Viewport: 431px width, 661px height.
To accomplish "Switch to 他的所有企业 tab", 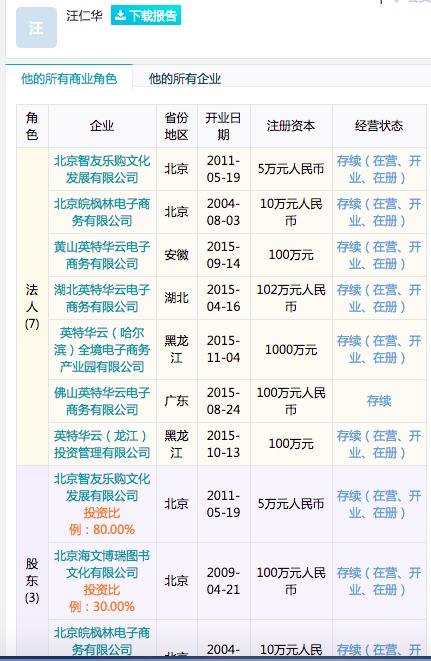I will 185,79.
